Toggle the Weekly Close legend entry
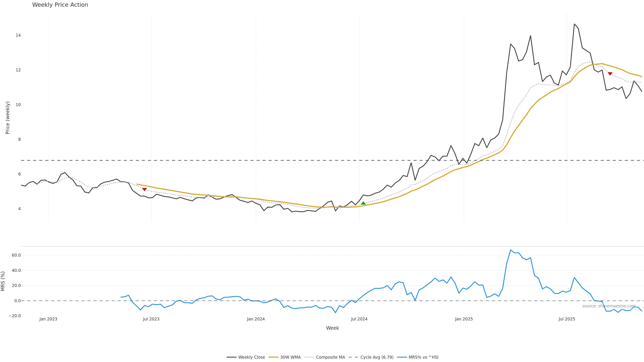 pyautogui.click(x=251, y=357)
